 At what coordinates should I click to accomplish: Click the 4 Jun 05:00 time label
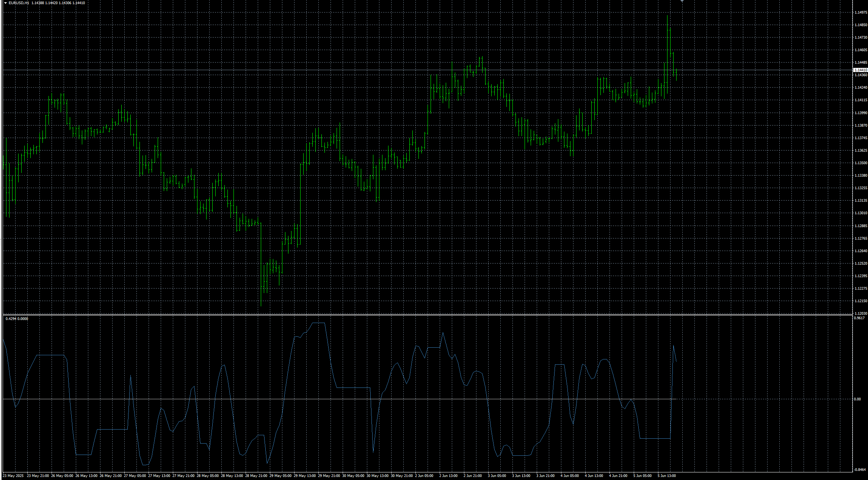tap(570, 476)
